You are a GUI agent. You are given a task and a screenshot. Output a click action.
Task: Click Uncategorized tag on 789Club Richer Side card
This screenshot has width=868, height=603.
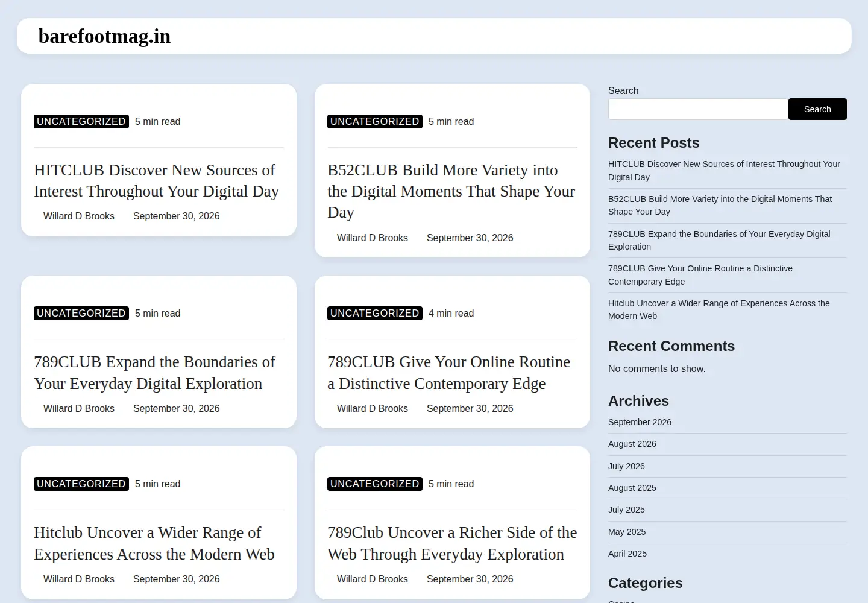(375, 484)
